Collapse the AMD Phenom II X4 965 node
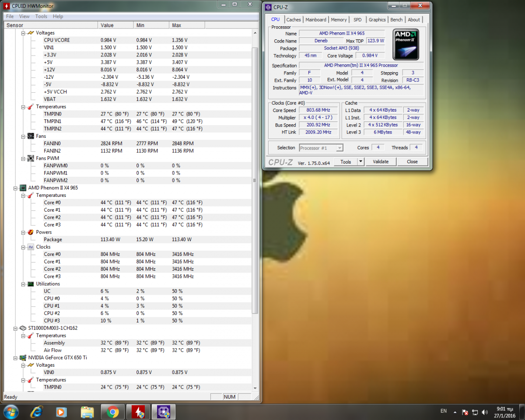 click(x=16, y=188)
